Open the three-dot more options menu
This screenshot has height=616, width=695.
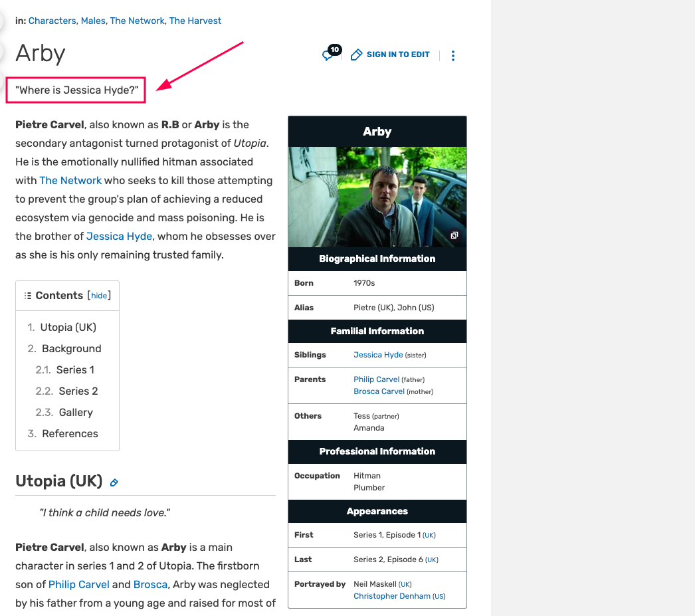tap(453, 56)
